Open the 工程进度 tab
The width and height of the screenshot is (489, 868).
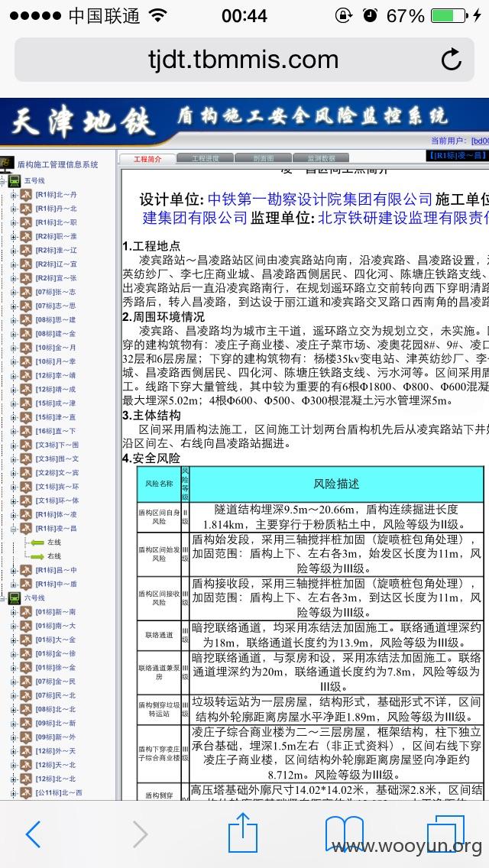point(206,158)
